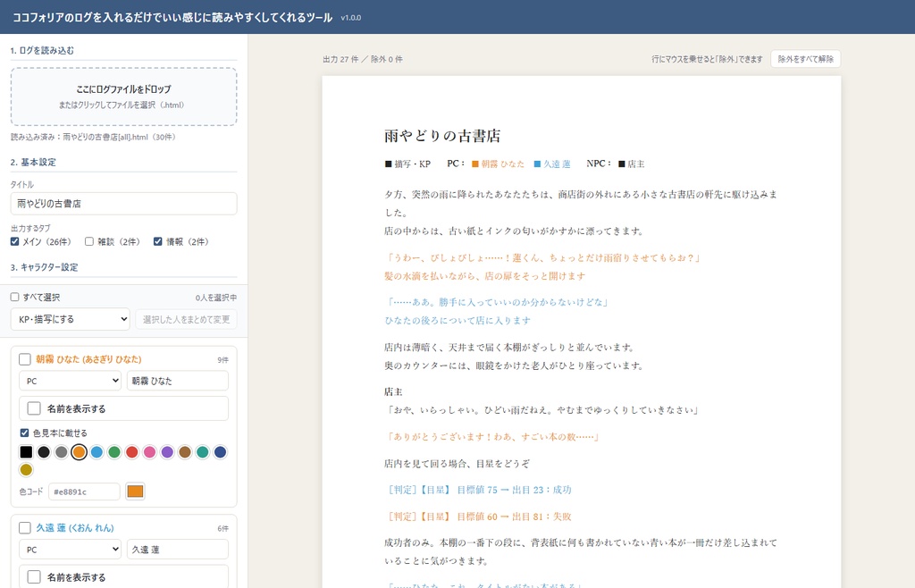Click the 朝霧 ひなた (あさぎり ひなた) name label
Screen dimensions: 915x588
[x=88, y=359]
